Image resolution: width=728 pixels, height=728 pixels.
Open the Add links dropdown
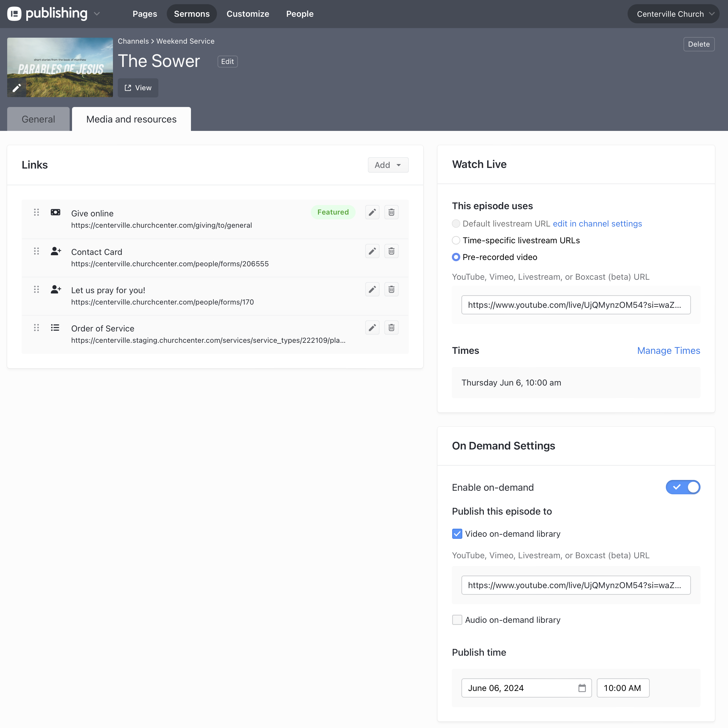[388, 165]
